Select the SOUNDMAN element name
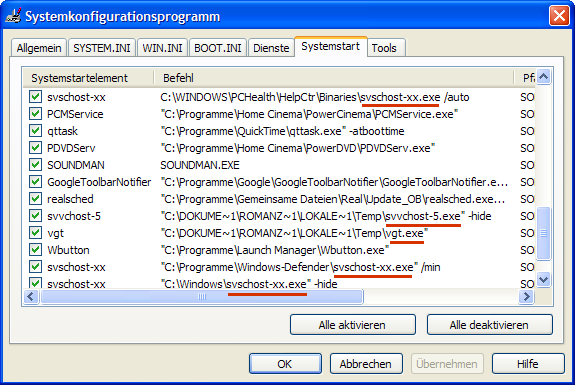This screenshot has height=385, width=575. pyautogui.click(x=76, y=165)
